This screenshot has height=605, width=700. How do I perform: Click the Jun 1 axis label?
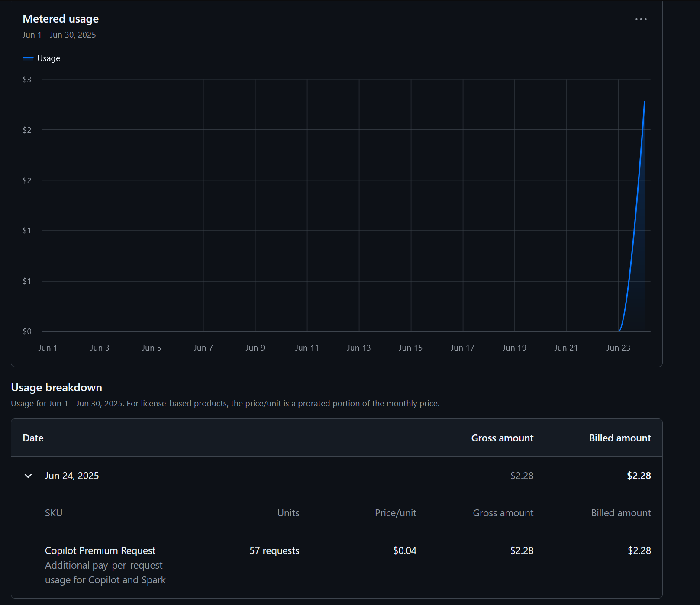tap(48, 348)
